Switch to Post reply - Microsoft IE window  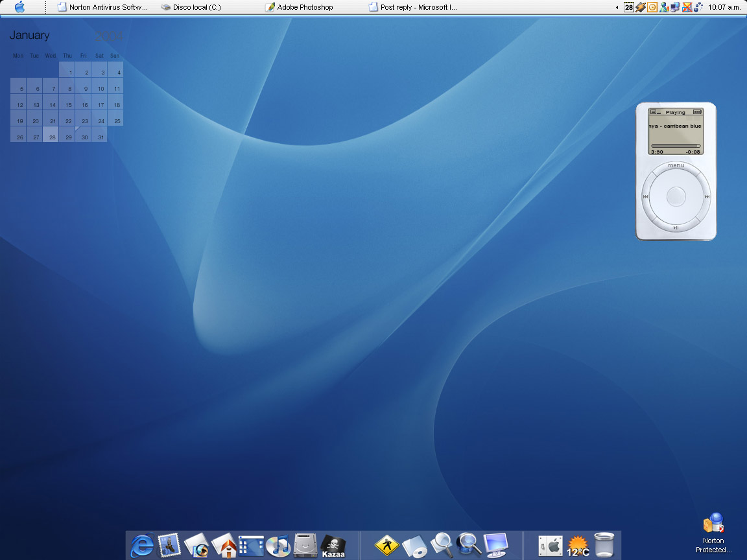click(412, 7)
